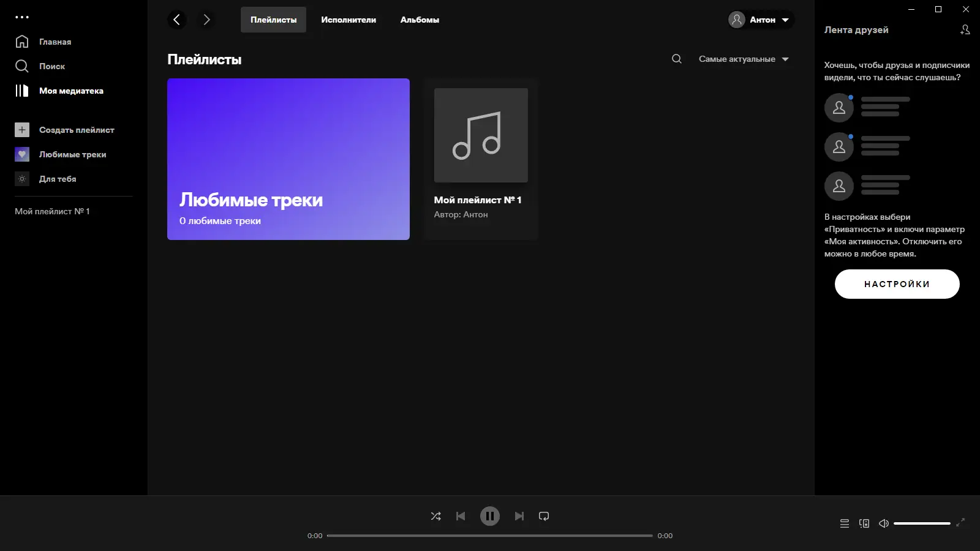The image size is (980, 551).
Task: Open the Антон profile dropdown
Action: click(759, 19)
